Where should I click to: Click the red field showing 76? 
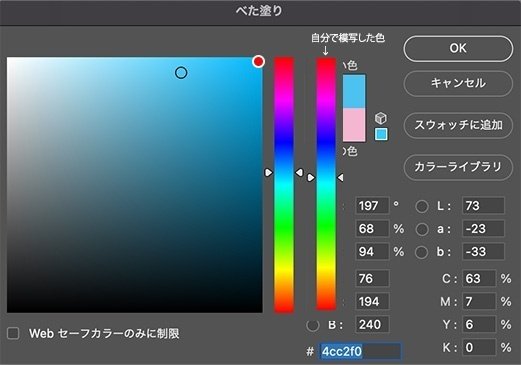point(372,278)
